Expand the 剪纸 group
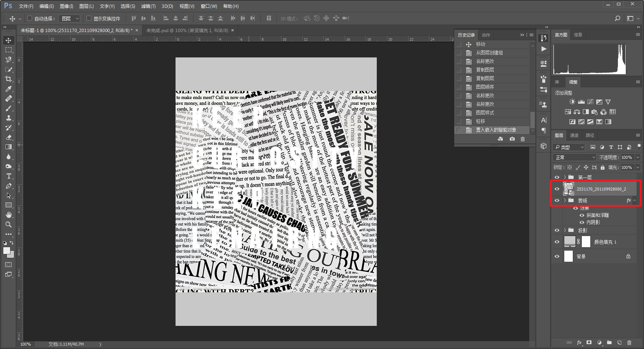644x349 pixels. [565, 201]
